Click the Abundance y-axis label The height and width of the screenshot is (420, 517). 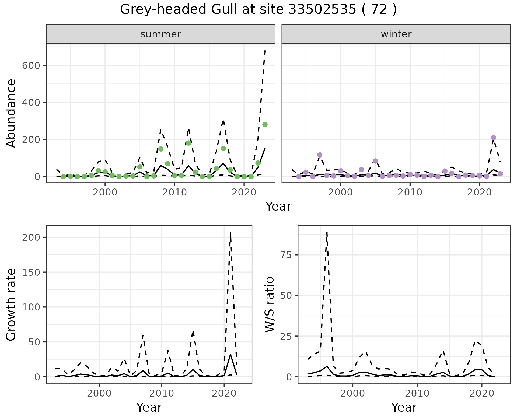[x=11, y=113]
